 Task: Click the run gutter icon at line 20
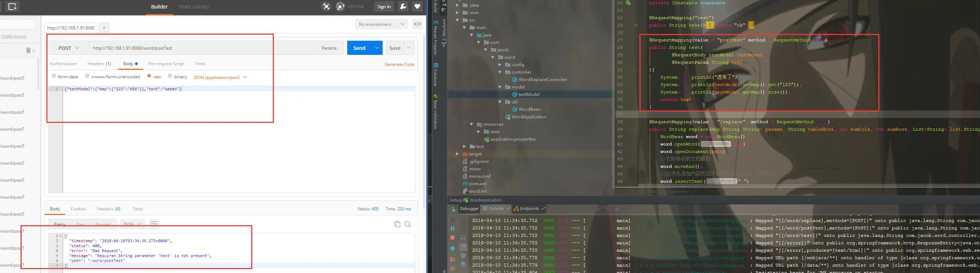(628, 3)
